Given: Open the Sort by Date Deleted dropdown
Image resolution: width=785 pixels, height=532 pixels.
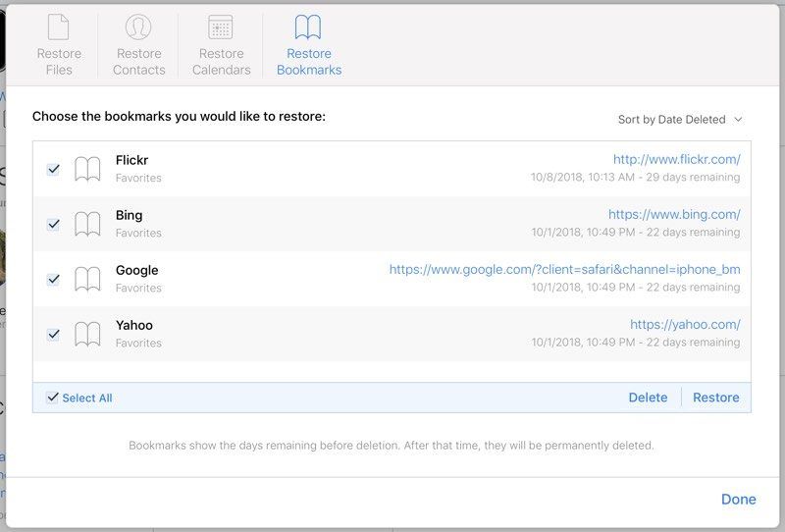Looking at the screenshot, I should [680, 120].
